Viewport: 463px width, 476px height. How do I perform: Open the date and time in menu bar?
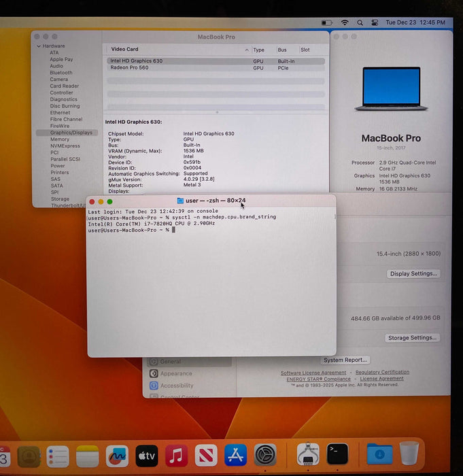[415, 22]
